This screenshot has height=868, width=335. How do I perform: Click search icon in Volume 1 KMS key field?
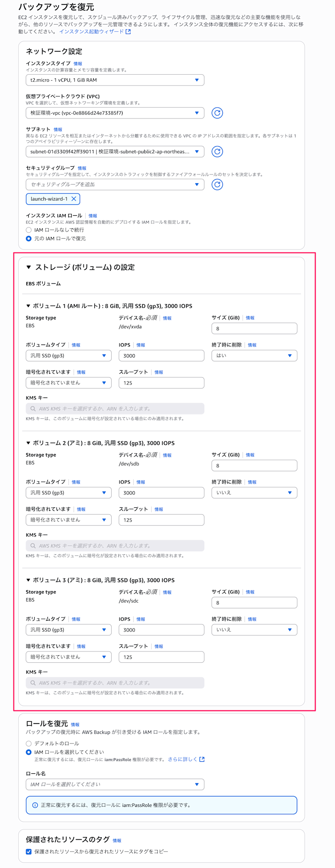[33, 408]
